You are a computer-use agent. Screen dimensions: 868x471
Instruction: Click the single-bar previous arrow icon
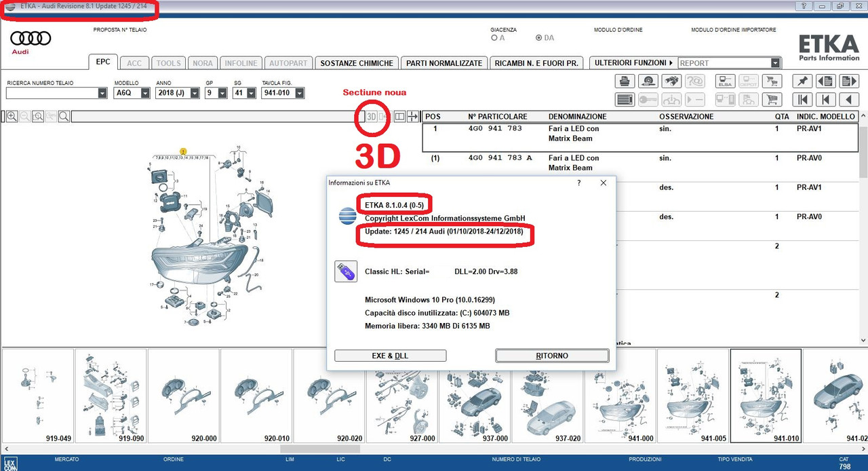tap(825, 100)
